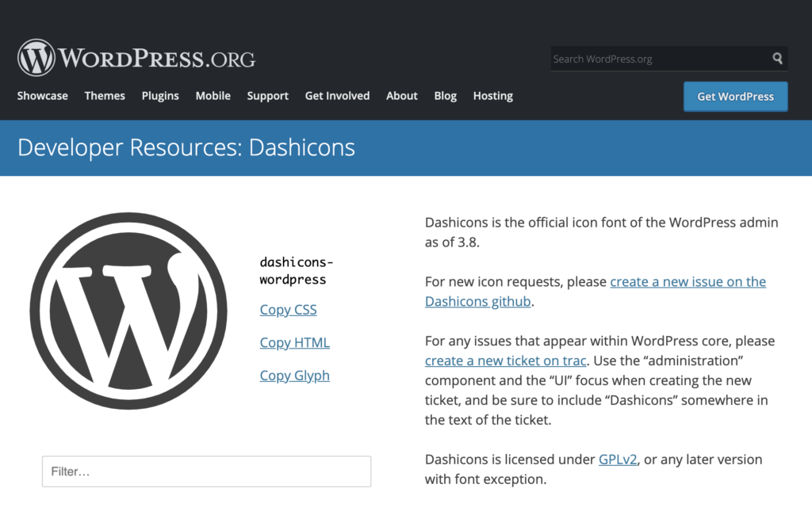
Task: Click the Get WordPress button
Action: (735, 97)
